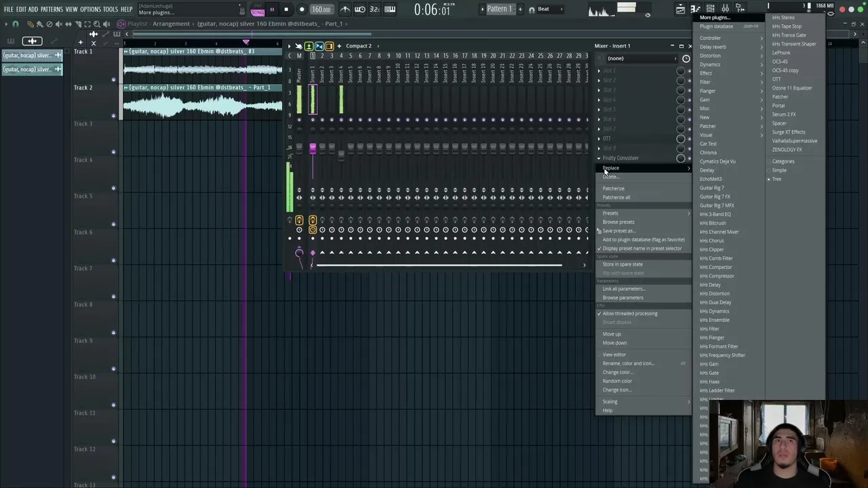Image resolution: width=868 pixels, height=488 pixels.
Task: Expand the playlist options menu arrow
Action: coord(6,24)
